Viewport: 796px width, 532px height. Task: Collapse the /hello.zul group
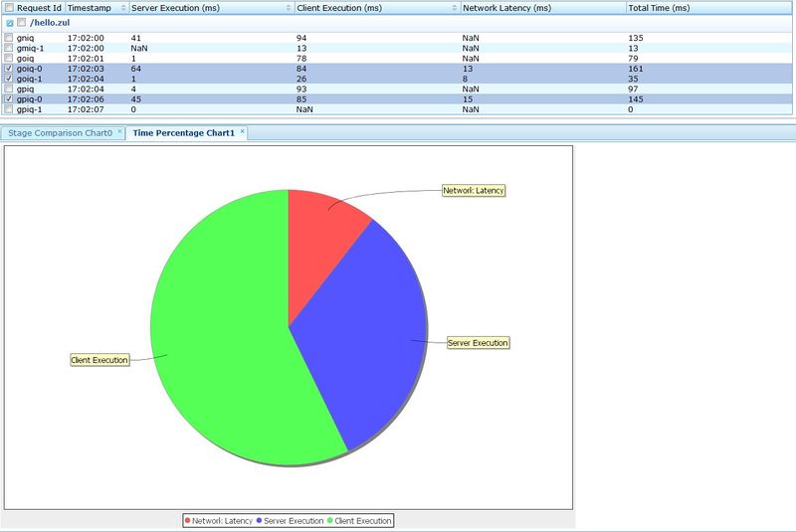pyautogui.click(x=9, y=22)
